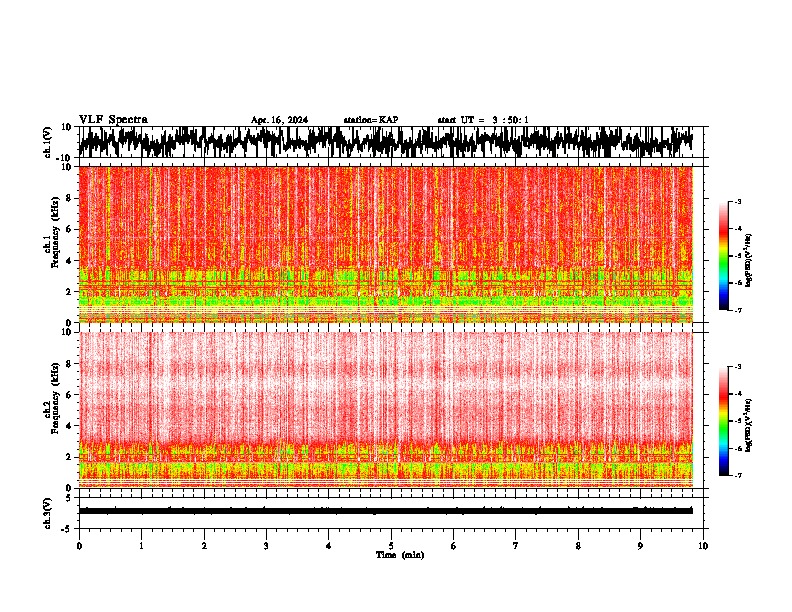Click the 'ch.1(V)' axis label
The height and width of the screenshot is (612, 792).
tap(48, 142)
